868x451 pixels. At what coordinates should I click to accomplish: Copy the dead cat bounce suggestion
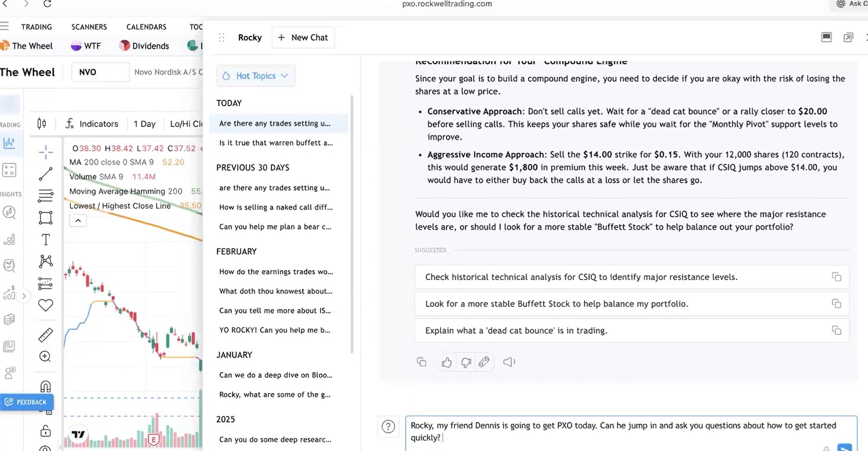(x=836, y=330)
